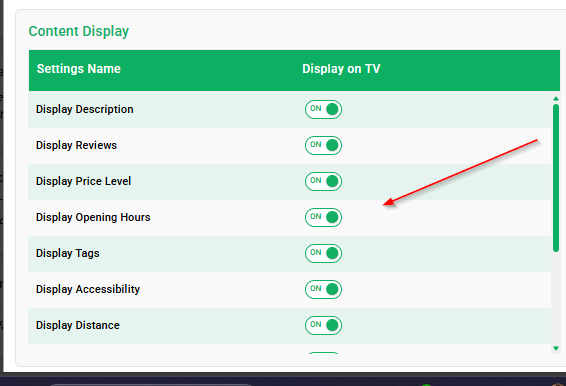Click the Display Reviews label

pos(77,145)
